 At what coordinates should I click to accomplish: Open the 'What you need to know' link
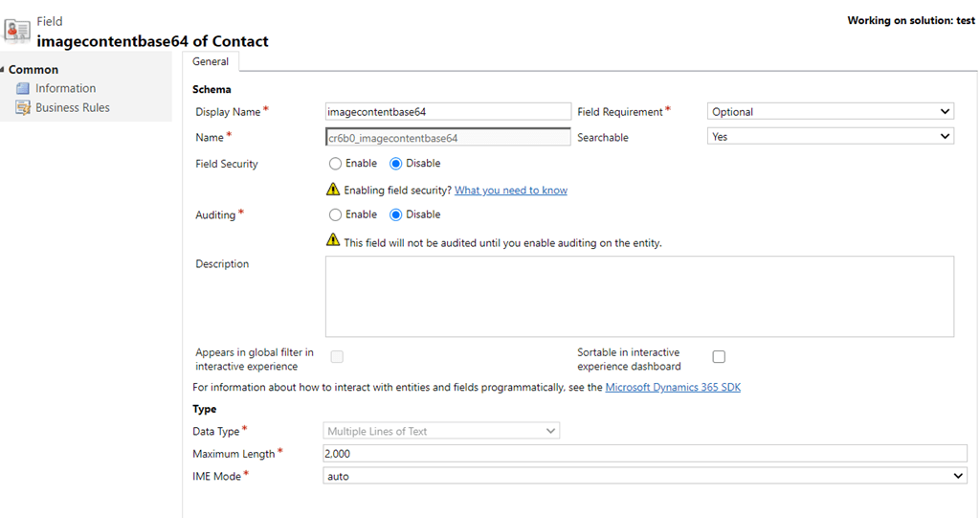[510, 191]
